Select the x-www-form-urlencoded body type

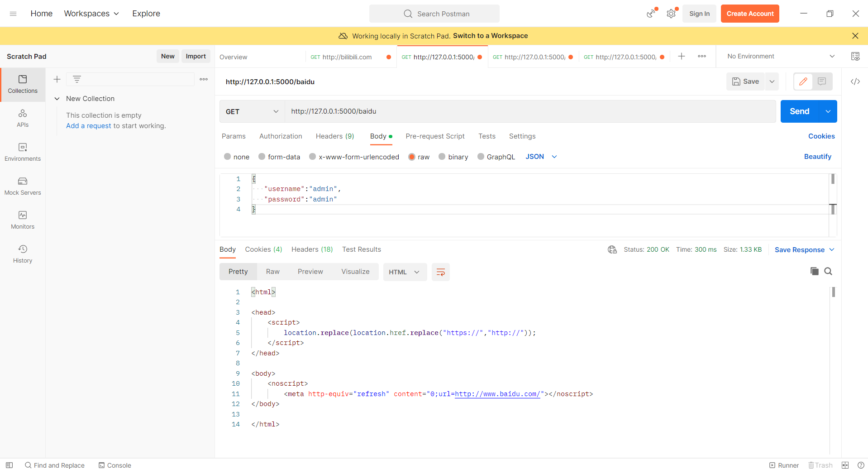[x=354, y=157]
